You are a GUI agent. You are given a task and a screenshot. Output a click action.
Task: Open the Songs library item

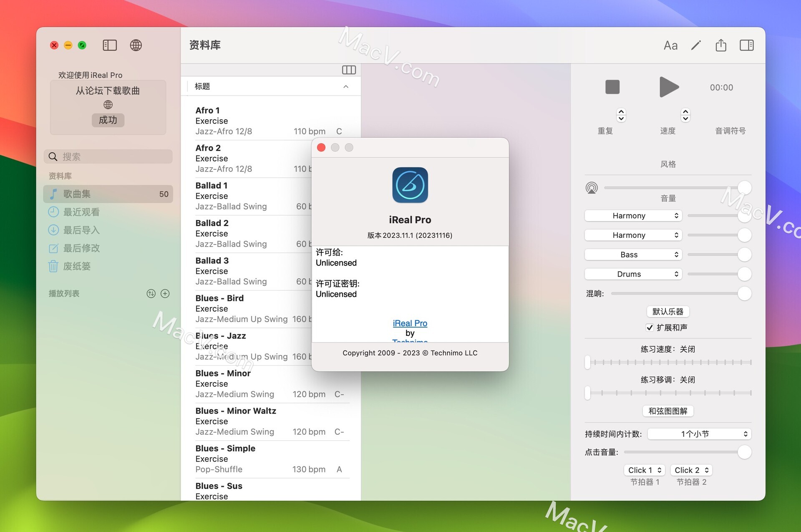(108, 194)
